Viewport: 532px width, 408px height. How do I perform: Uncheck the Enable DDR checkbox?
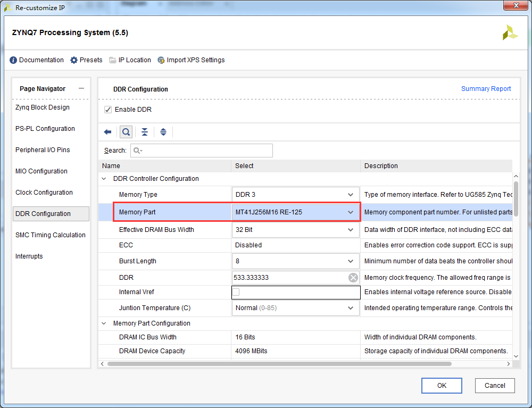click(108, 110)
